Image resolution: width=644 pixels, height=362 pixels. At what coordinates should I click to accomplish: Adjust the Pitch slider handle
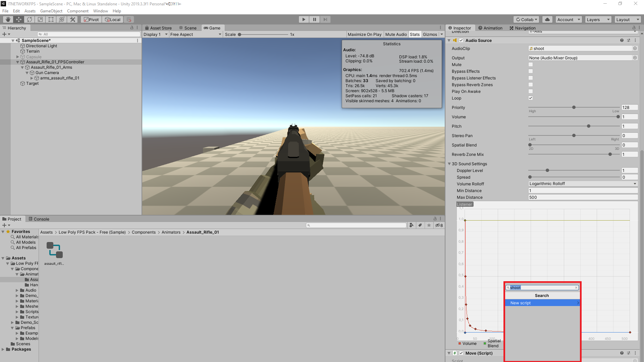tap(588, 126)
